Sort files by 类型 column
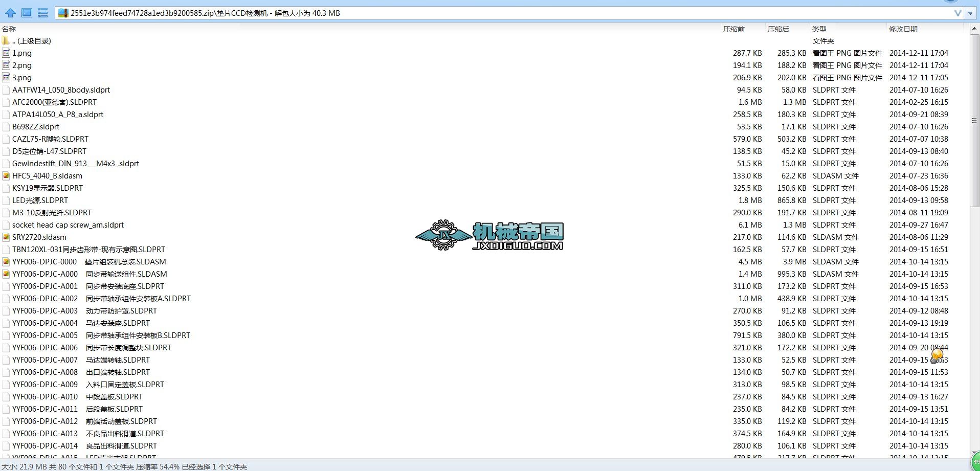Viewport: 980px width, 471px height. click(819, 29)
